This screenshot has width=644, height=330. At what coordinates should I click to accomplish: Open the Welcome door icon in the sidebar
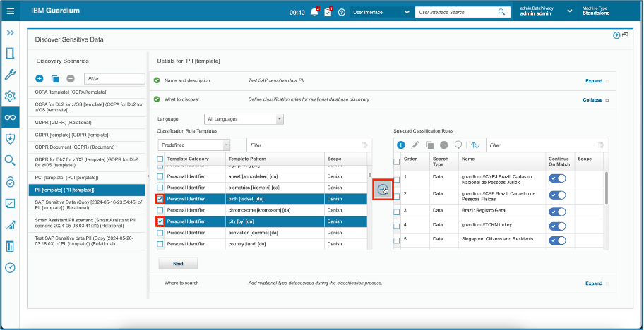[x=11, y=53]
